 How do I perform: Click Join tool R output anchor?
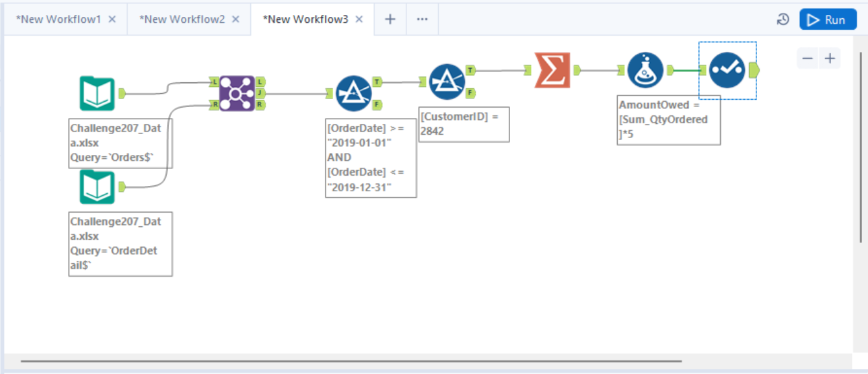[260, 104]
